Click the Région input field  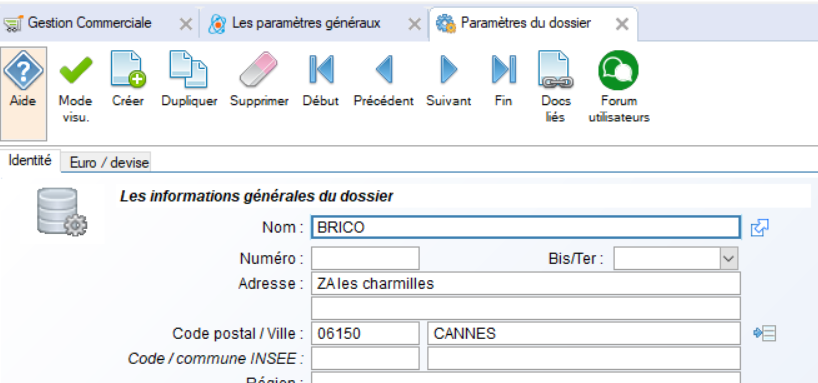(526, 378)
